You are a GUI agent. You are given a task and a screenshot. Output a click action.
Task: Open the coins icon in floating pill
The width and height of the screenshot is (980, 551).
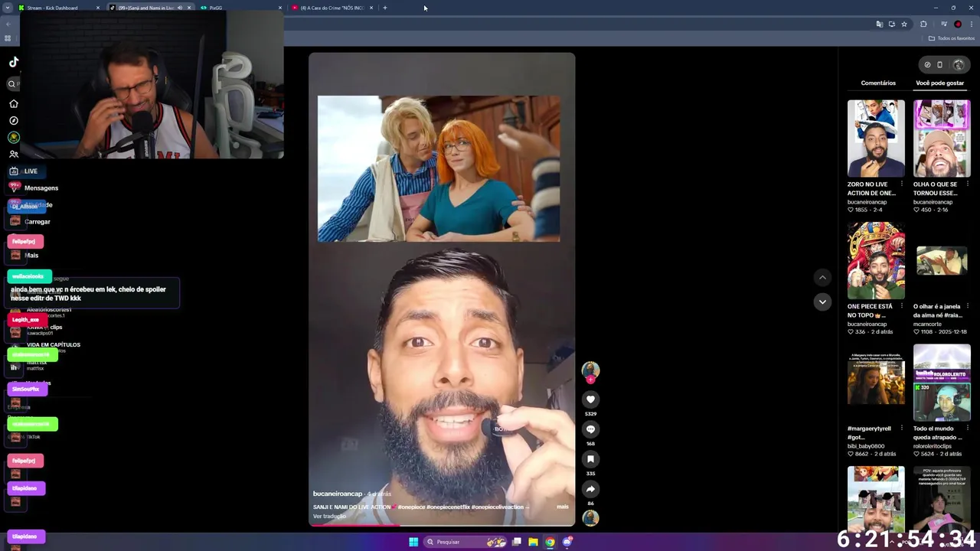[927, 64]
